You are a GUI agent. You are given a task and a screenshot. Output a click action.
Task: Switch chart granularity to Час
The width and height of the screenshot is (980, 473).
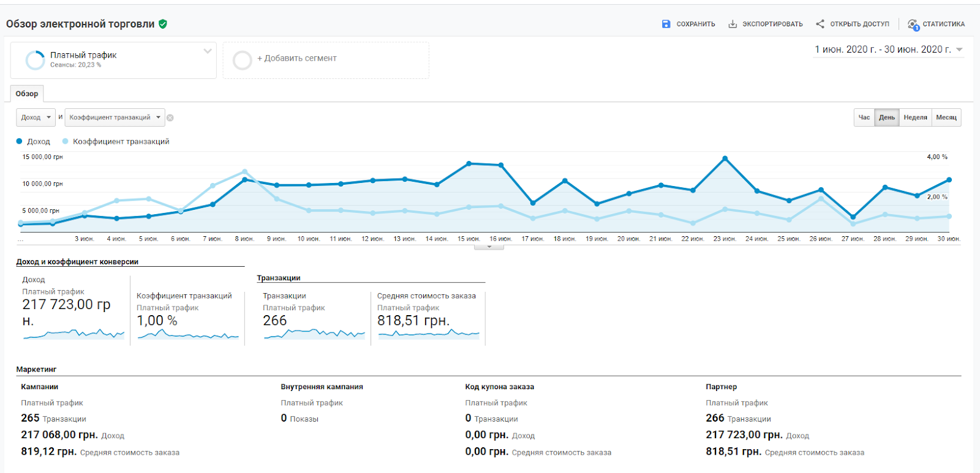tap(864, 117)
